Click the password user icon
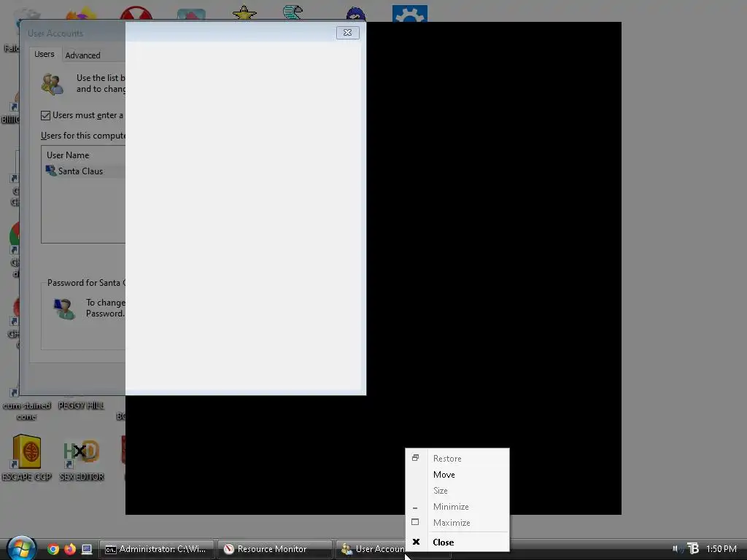 tap(64, 308)
